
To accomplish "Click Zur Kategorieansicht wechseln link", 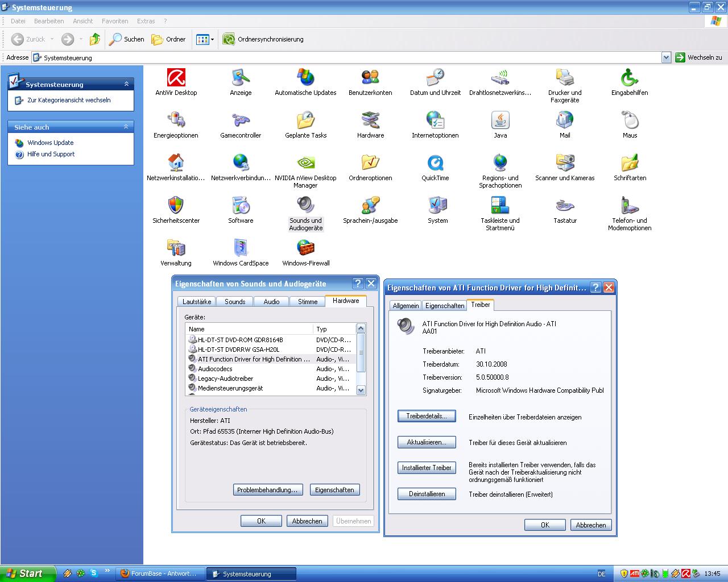I will 69,100.
